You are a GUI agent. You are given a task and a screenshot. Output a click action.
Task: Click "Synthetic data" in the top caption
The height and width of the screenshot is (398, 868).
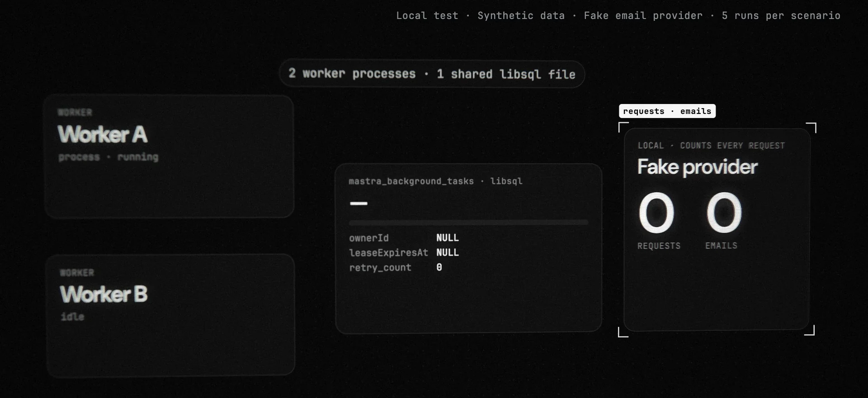click(x=521, y=16)
